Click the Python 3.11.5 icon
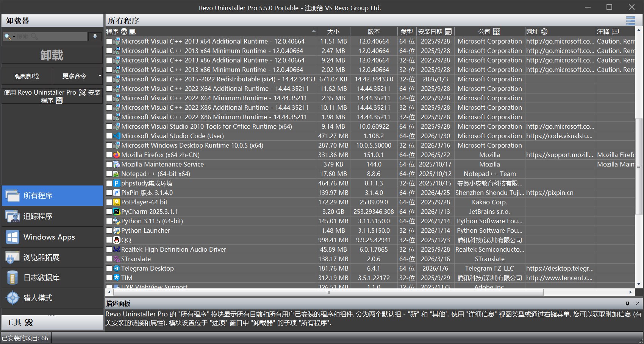The width and height of the screenshot is (644, 344). pos(117,221)
